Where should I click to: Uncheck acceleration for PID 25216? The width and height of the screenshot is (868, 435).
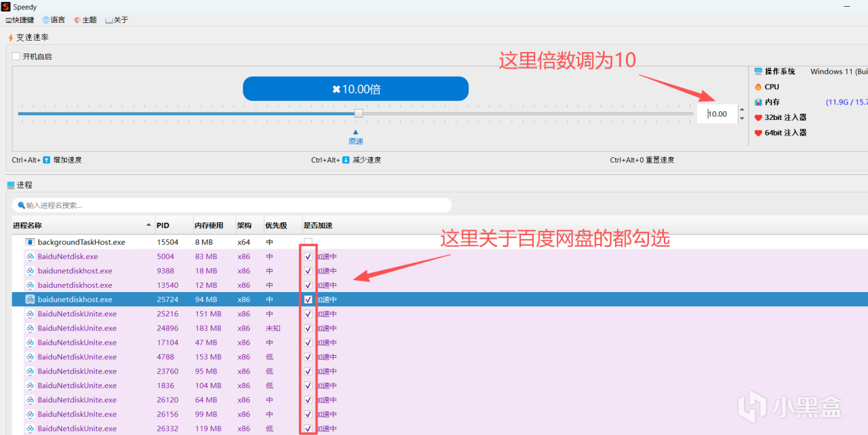pyautogui.click(x=309, y=314)
